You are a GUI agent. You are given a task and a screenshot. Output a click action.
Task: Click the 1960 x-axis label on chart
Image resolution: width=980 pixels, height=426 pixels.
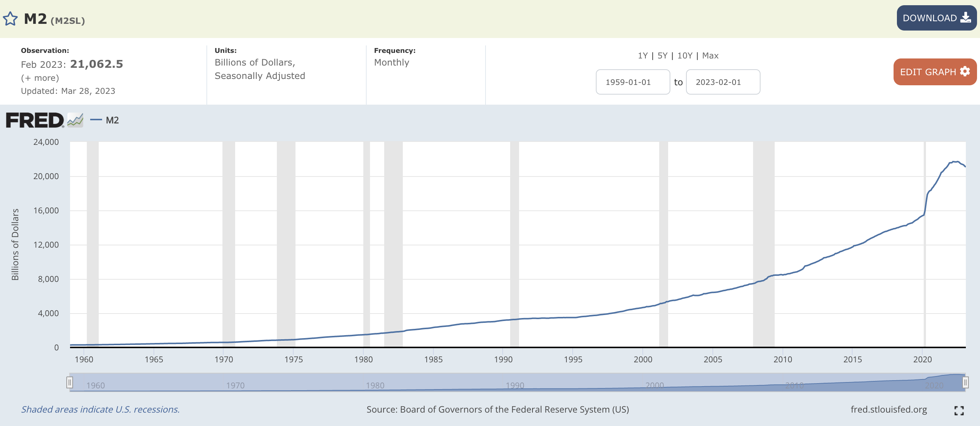tap(84, 359)
